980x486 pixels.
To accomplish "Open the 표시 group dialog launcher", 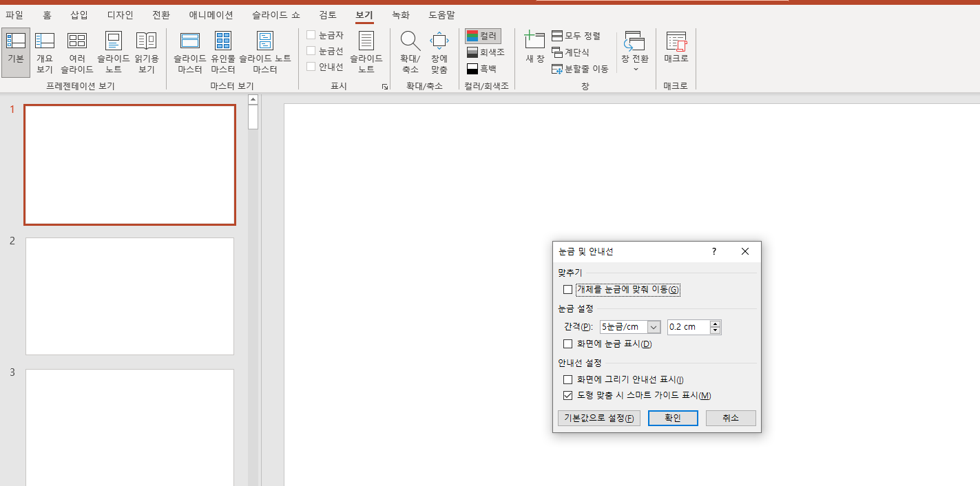I will (385, 86).
